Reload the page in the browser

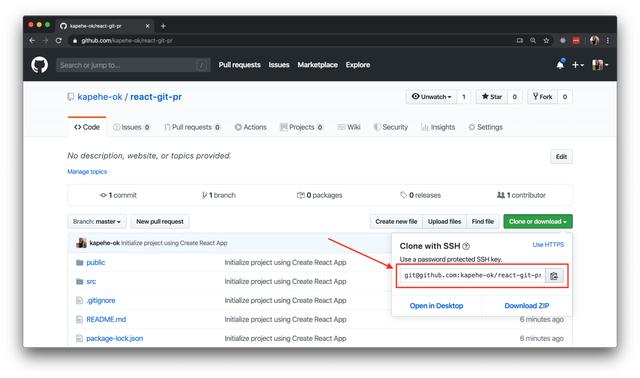[x=58, y=40]
